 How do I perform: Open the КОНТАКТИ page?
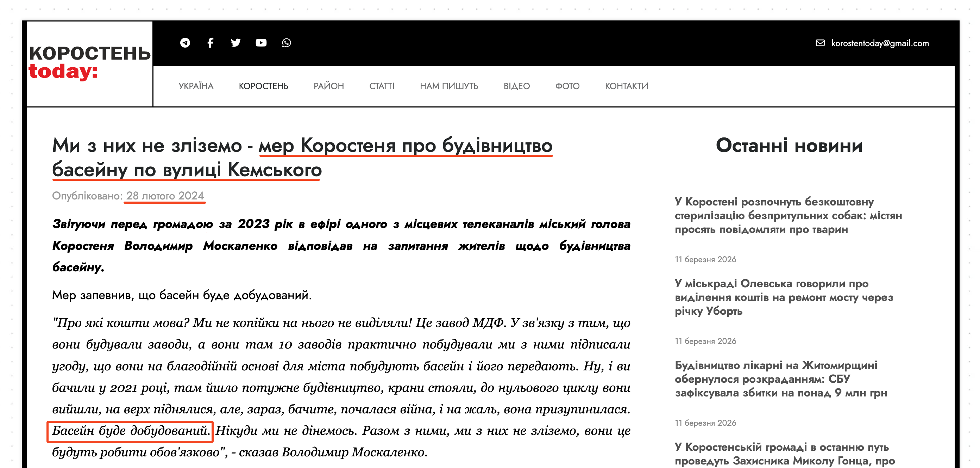point(626,86)
